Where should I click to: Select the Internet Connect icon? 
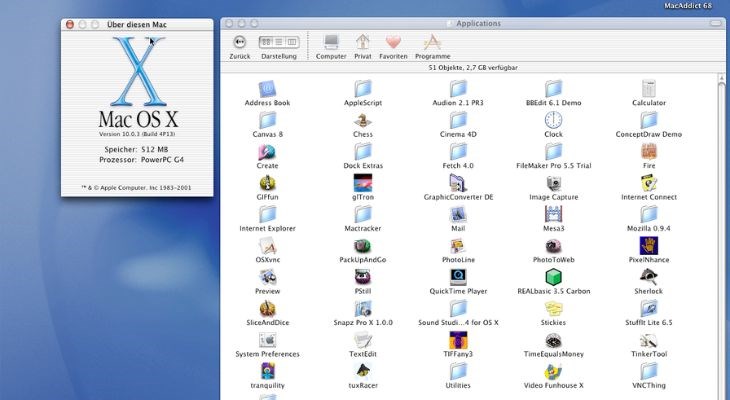coord(649,183)
